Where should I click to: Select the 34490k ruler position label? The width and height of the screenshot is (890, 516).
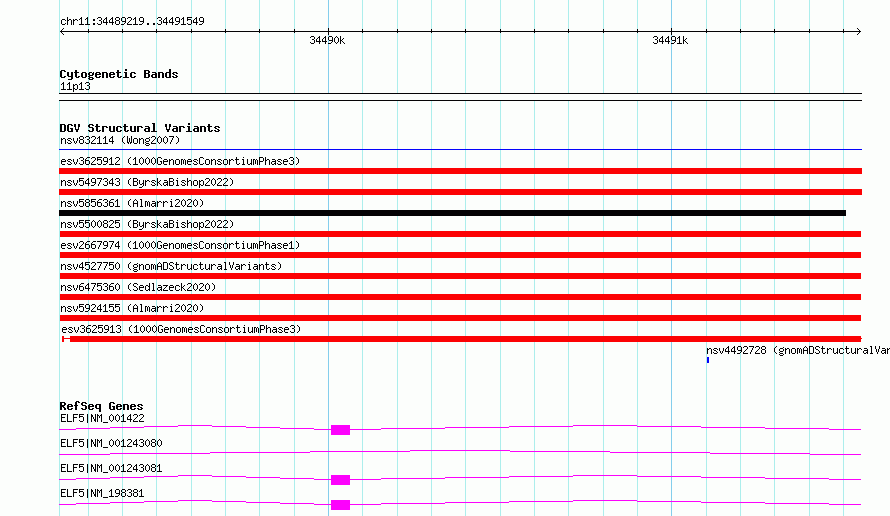(x=327, y=40)
